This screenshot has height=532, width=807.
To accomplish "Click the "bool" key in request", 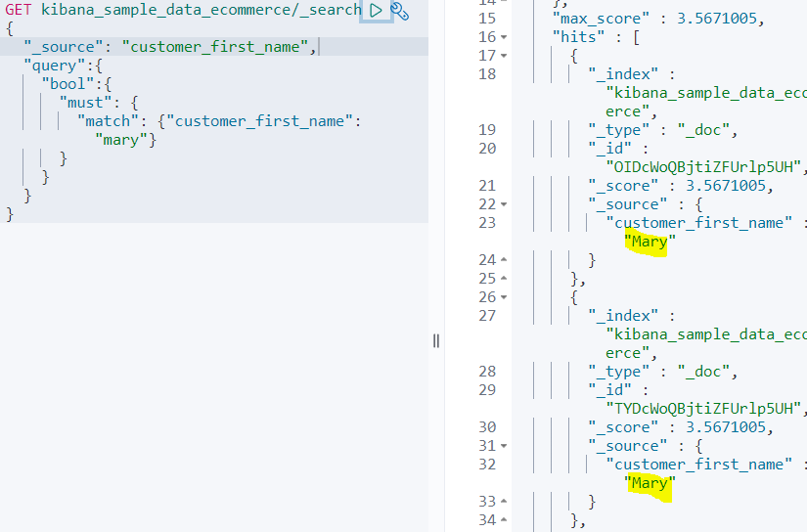I will pyautogui.click(x=67, y=84).
